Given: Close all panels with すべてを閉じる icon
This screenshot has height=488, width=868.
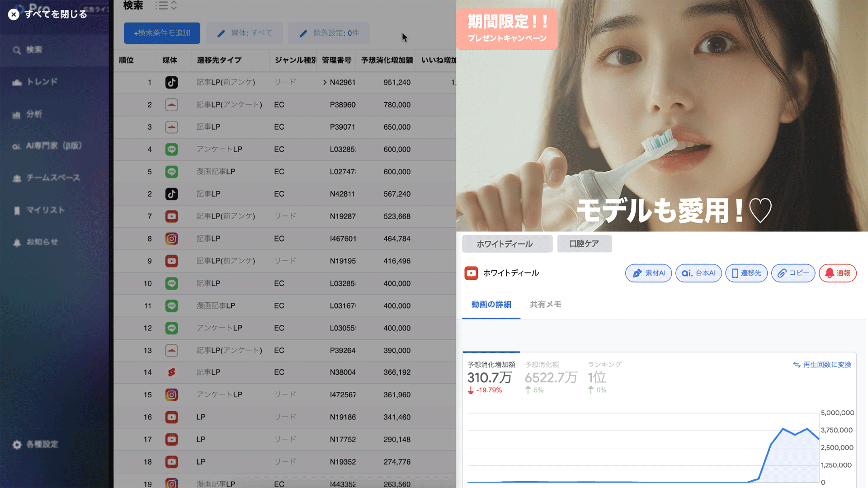Looking at the screenshot, I should pos(14,14).
